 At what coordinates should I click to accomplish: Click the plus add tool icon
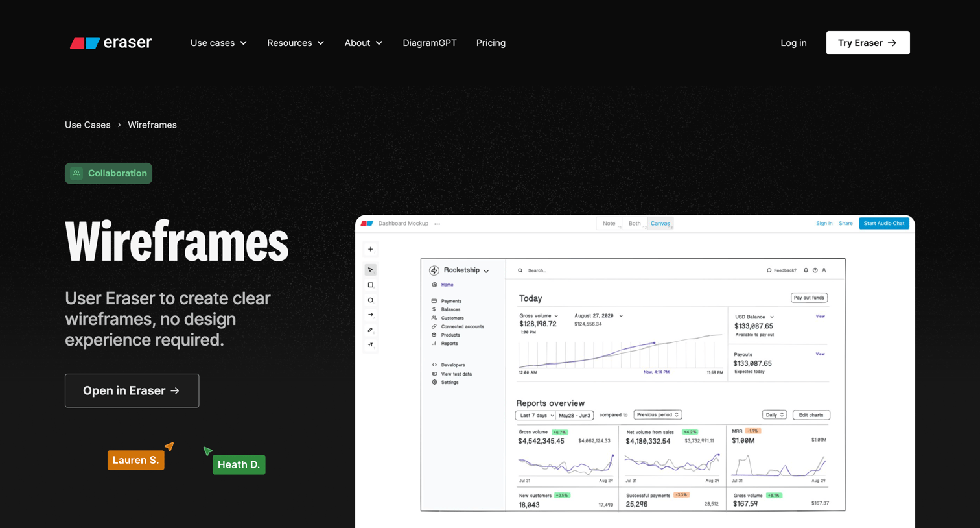click(x=371, y=249)
